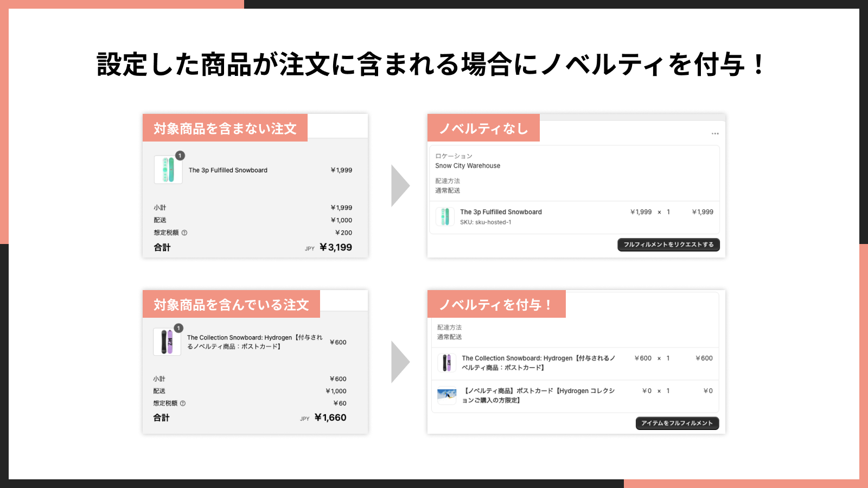This screenshot has height=488, width=868.
Task: Select the SKU: sku-hosted-1 text
Action: pyautogui.click(x=486, y=221)
